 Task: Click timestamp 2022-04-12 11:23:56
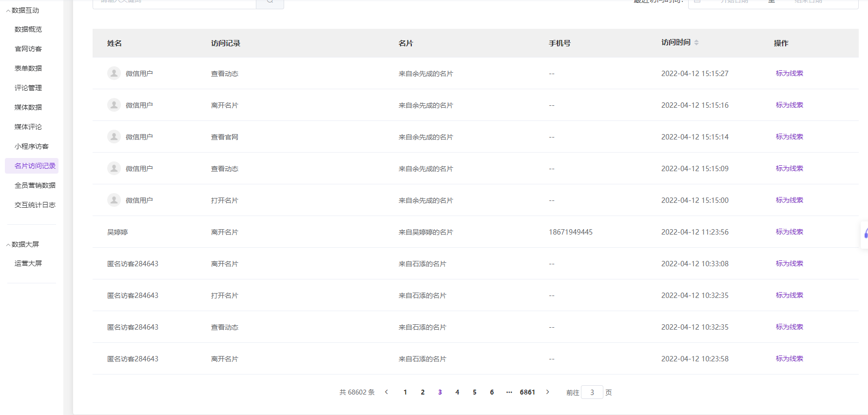pyautogui.click(x=695, y=232)
